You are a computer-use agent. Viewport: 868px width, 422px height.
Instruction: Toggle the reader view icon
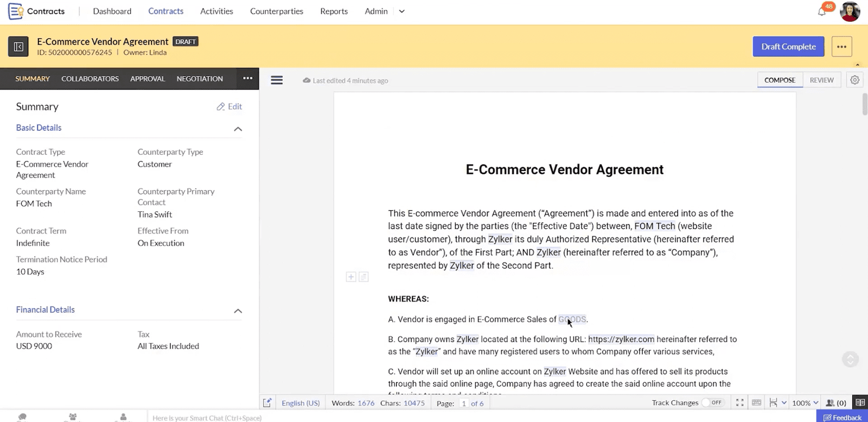coord(860,402)
